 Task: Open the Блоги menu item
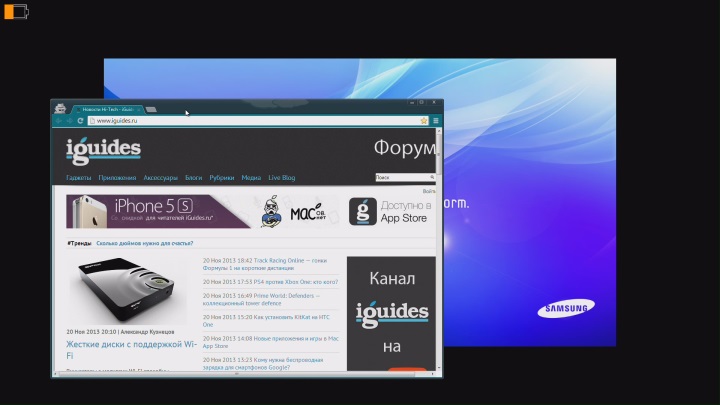pos(193,178)
